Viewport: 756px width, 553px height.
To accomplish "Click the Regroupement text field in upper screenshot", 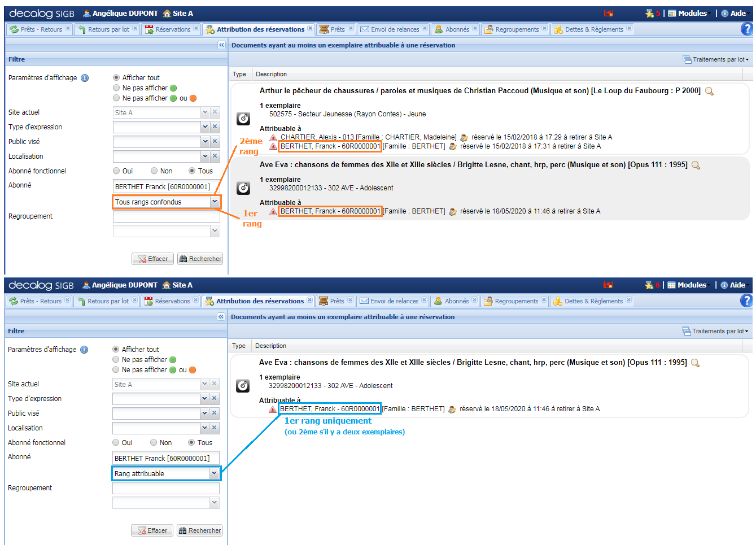I will click(166, 216).
